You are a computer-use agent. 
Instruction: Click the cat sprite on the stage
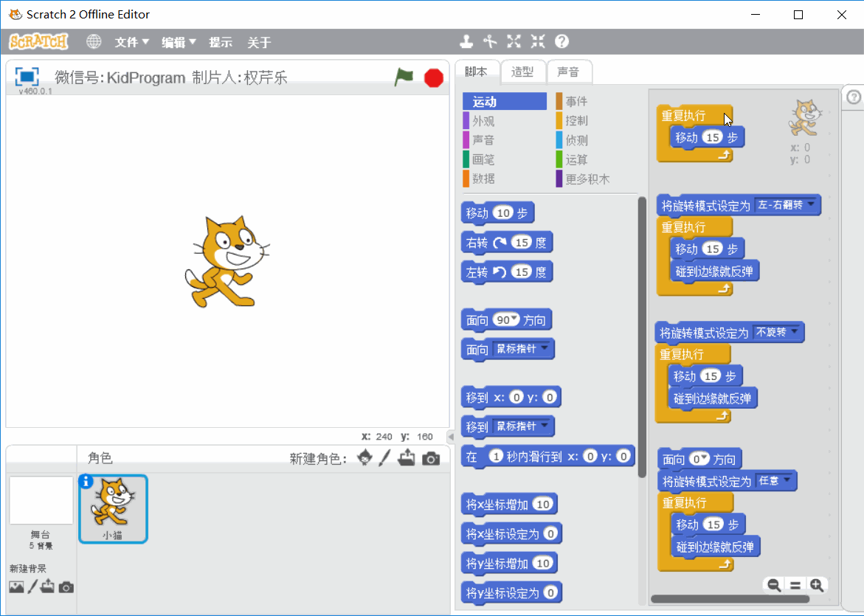pyautogui.click(x=227, y=261)
